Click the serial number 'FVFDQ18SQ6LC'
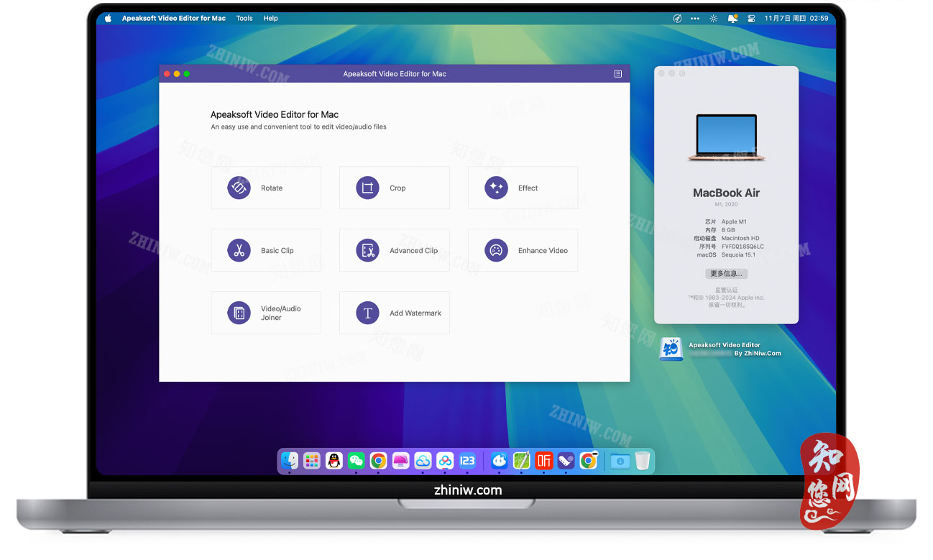The height and width of the screenshot is (560, 933). (743, 247)
